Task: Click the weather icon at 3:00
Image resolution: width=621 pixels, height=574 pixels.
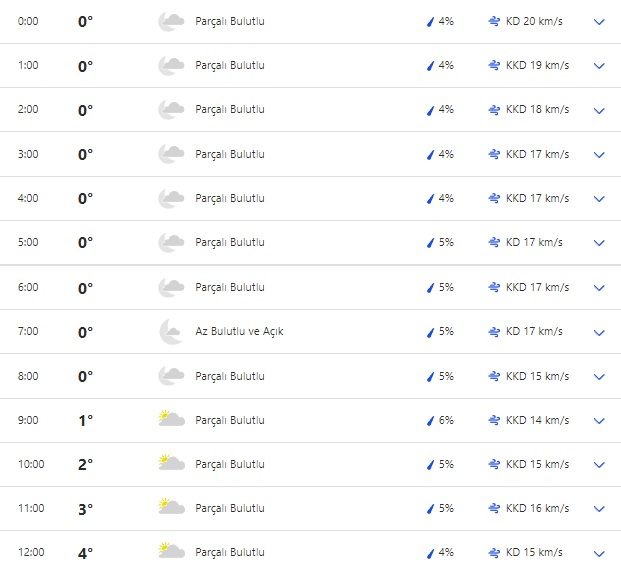Action: 171,154
